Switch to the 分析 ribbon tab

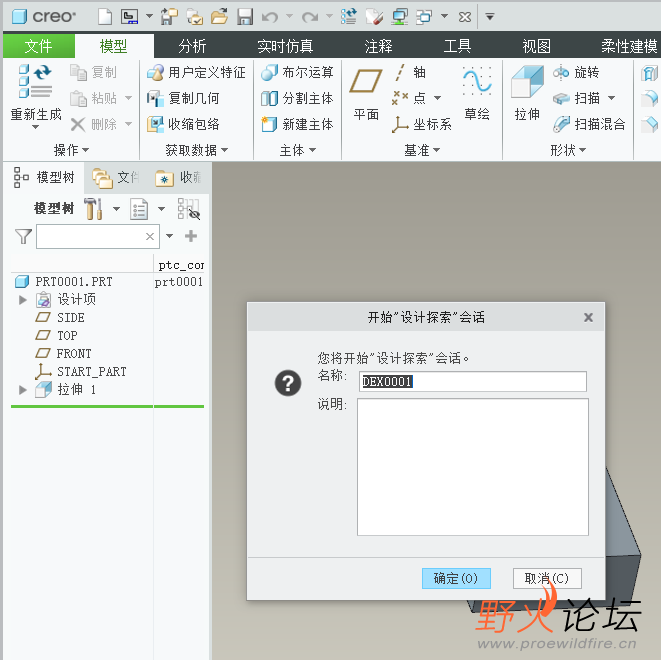(x=192, y=46)
